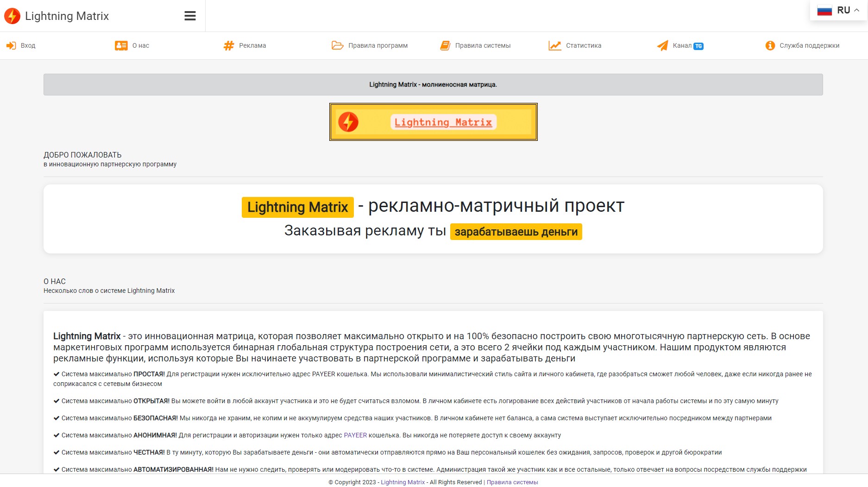Click the PAYEER link in the АНОНИМНАЯ paragraph
Screen dimensions: 868x487
pyautogui.click(x=355, y=435)
